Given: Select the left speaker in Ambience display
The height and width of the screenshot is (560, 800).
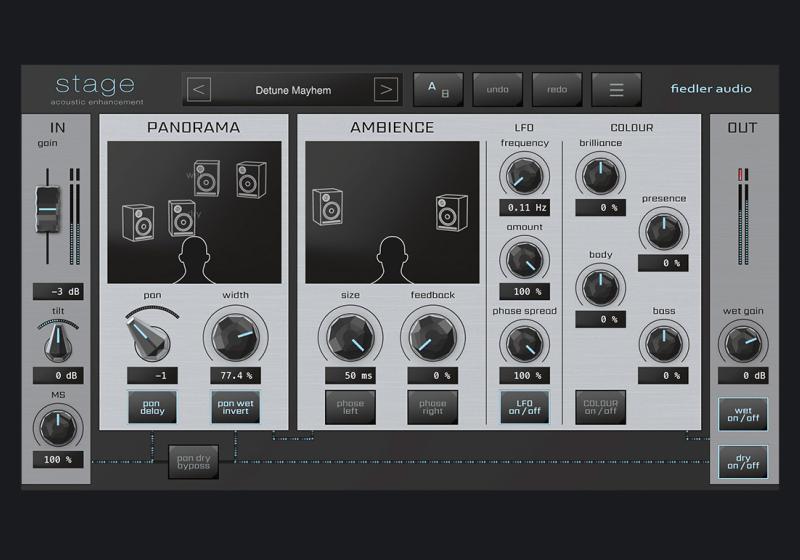Looking at the screenshot, I should click(328, 207).
